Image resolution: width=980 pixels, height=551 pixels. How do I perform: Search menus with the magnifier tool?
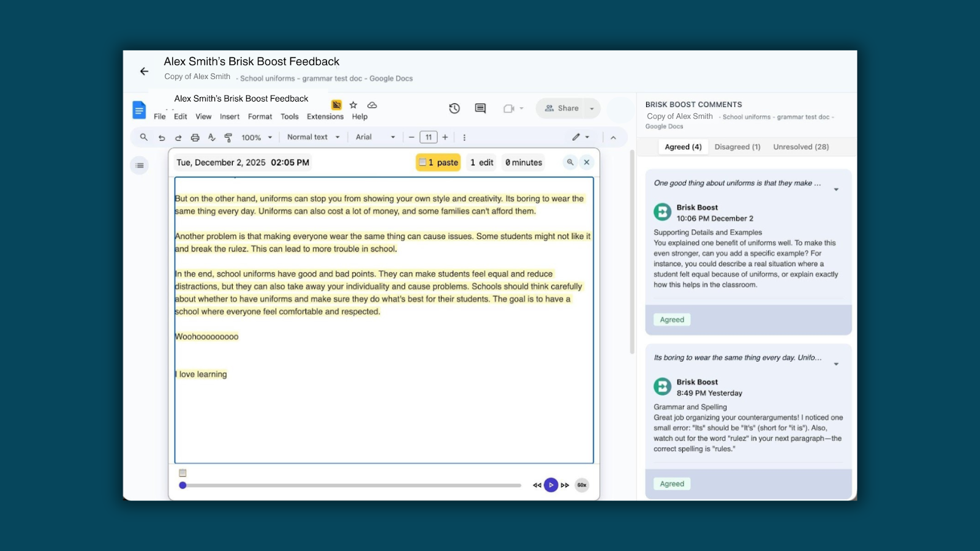pos(144,137)
